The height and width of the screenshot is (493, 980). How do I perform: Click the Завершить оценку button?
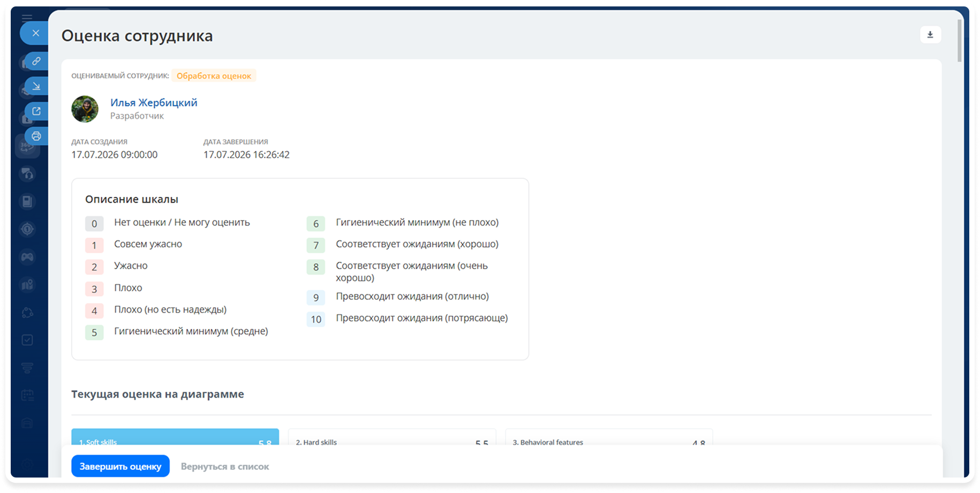pyautogui.click(x=120, y=466)
